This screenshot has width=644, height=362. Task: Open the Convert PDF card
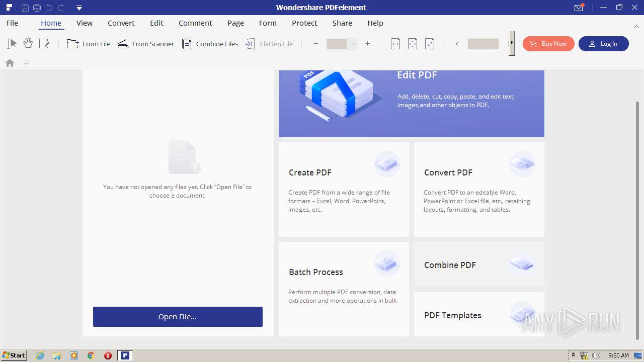point(479,190)
